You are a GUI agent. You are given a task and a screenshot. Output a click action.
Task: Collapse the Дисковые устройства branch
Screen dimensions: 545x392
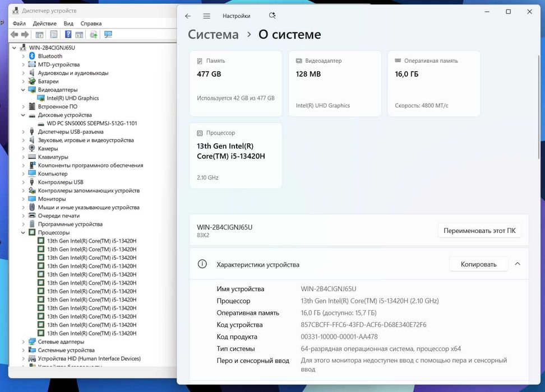[23, 115]
